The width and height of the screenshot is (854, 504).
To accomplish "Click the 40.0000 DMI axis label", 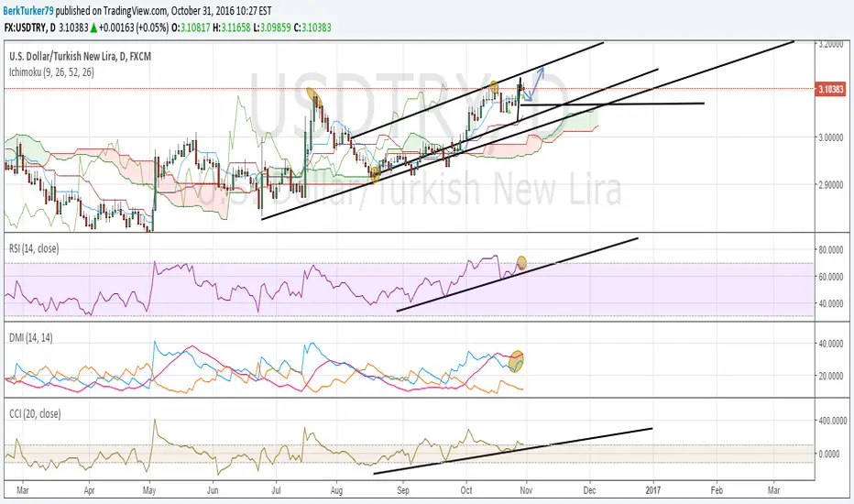I will [832, 344].
